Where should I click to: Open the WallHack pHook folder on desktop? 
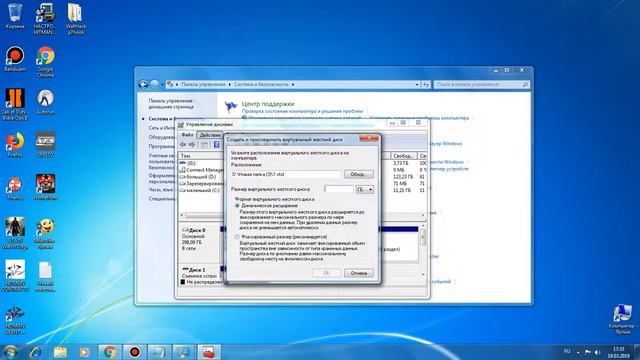76,18
